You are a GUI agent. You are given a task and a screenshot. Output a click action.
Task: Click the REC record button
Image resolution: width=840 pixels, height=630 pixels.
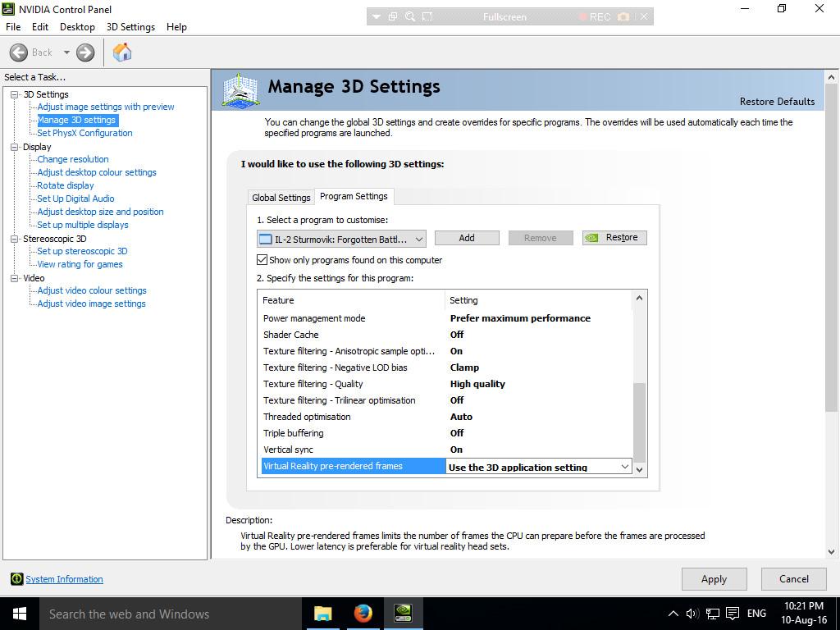595,16
